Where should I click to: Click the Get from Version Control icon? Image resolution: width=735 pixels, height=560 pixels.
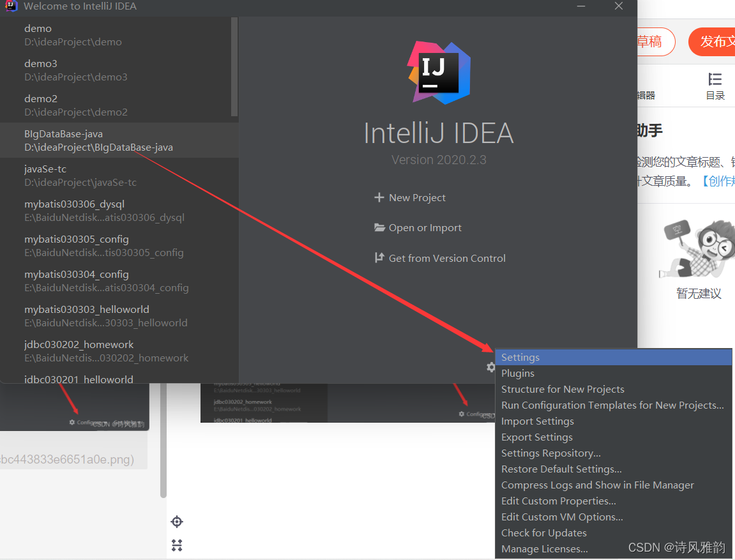pos(379,258)
